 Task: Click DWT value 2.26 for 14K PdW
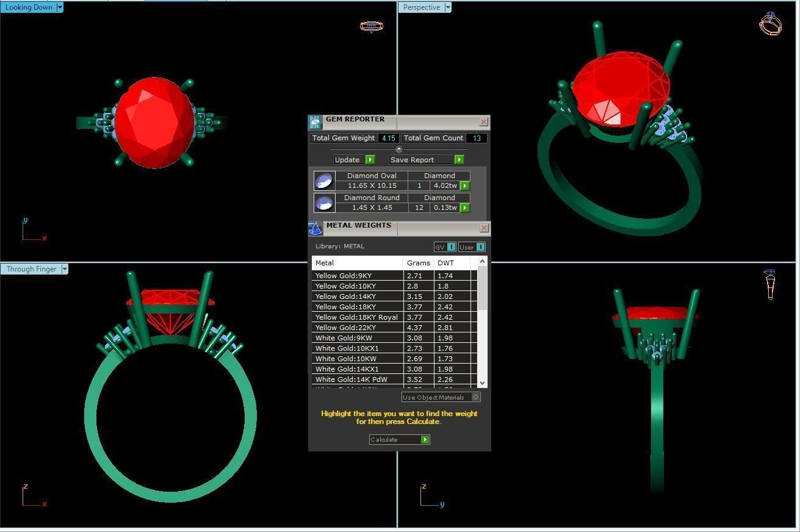coord(445,379)
